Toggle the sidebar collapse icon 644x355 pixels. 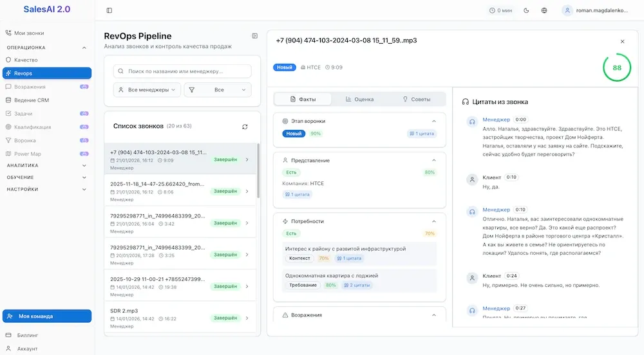pyautogui.click(x=109, y=10)
